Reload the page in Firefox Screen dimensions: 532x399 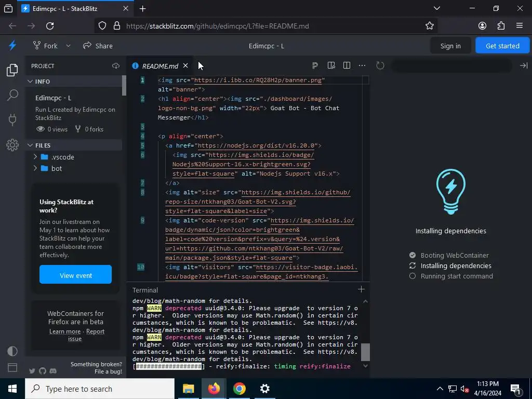coord(50,26)
